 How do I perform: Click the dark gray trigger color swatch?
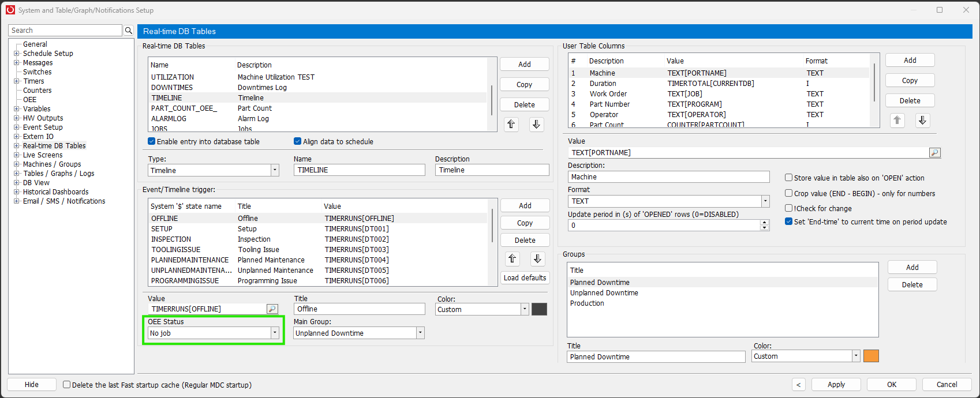tap(539, 309)
